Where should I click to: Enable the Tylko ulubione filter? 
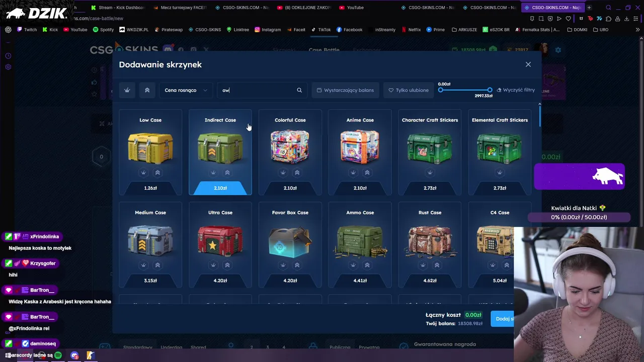(x=409, y=90)
